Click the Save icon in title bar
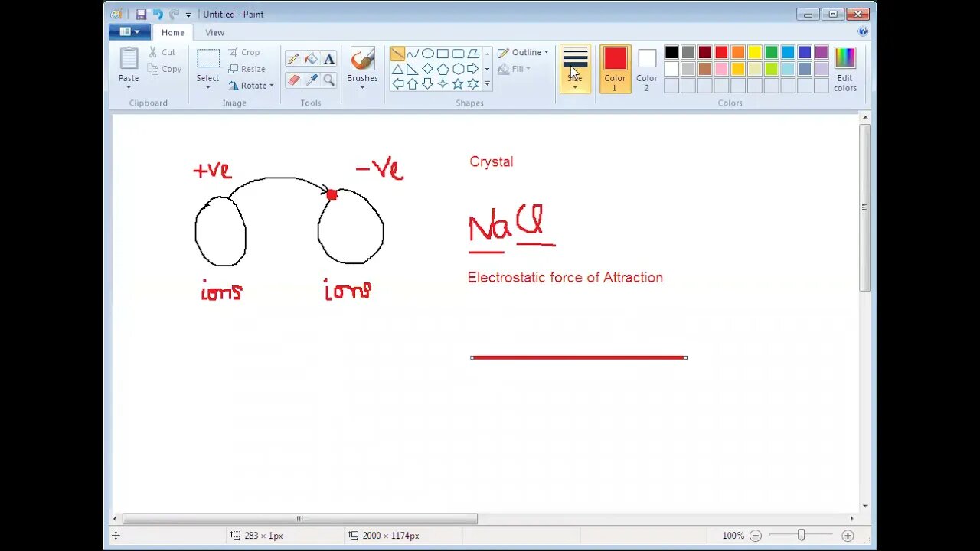This screenshot has width=980, height=551. pyautogui.click(x=141, y=14)
